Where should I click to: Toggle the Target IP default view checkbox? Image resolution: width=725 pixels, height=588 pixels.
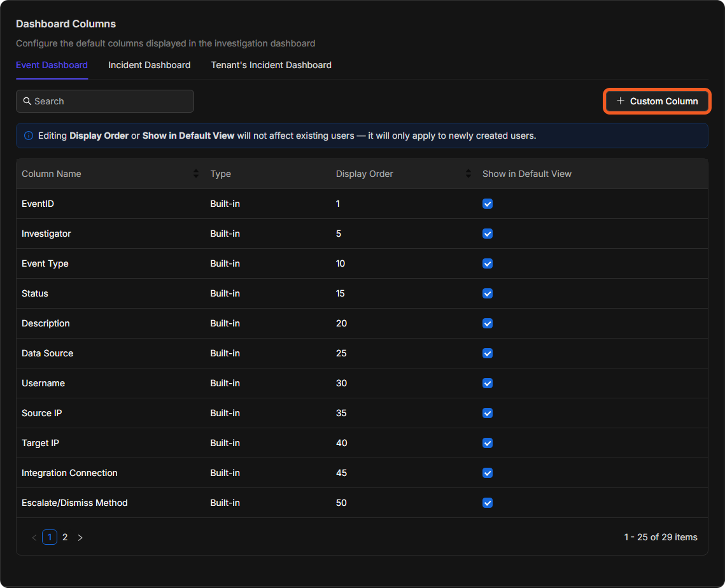488,443
